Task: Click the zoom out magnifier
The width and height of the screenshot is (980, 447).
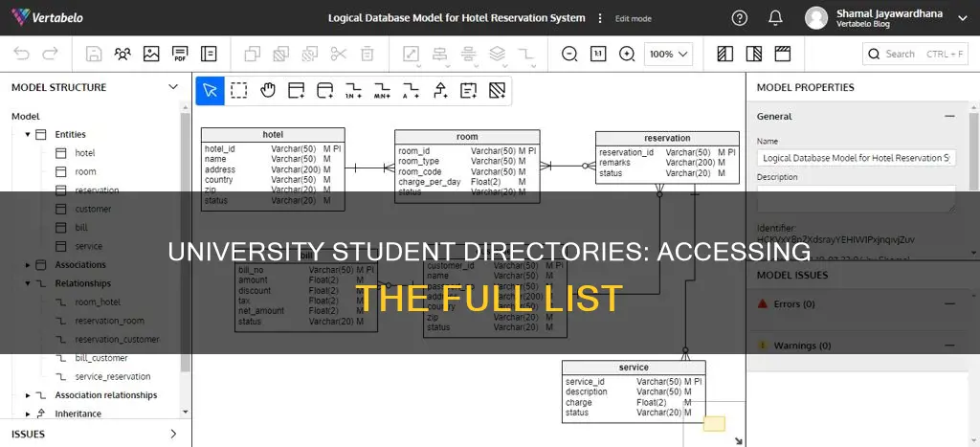Action: click(569, 54)
